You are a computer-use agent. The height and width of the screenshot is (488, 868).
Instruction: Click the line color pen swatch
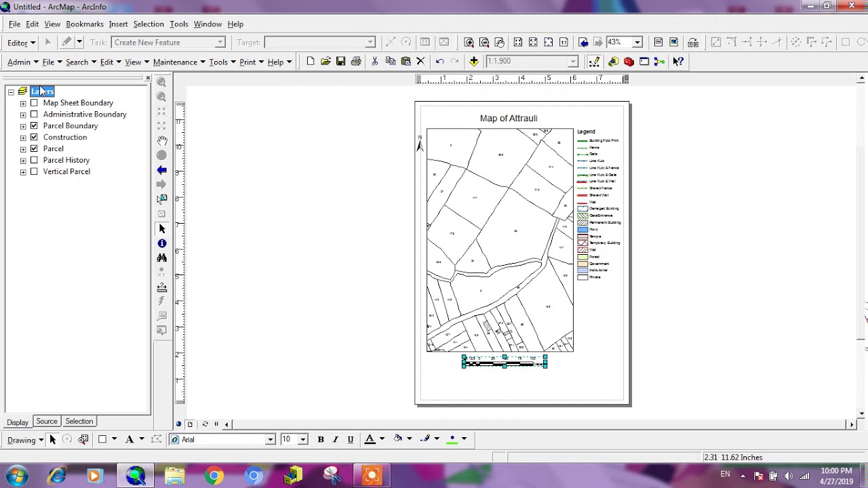(x=425, y=439)
